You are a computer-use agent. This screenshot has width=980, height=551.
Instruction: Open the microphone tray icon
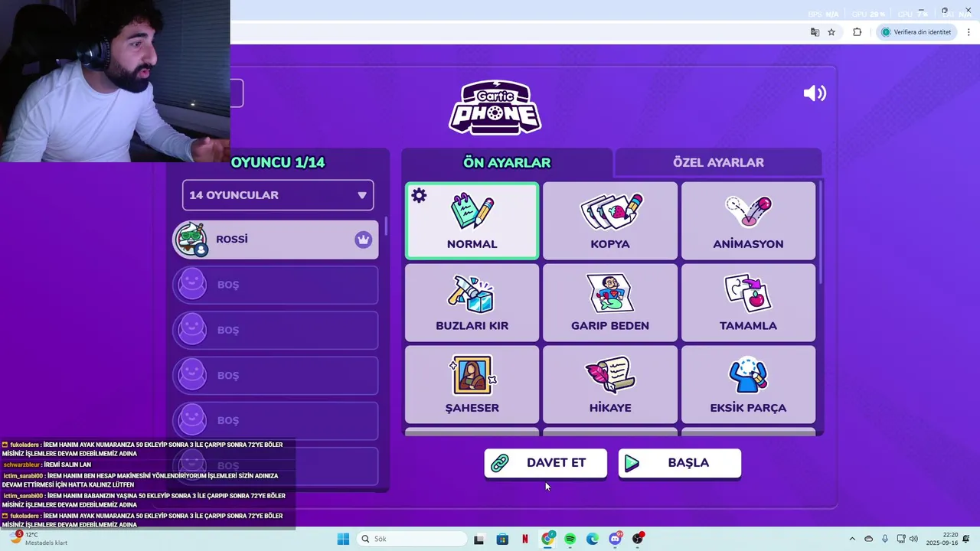tap(885, 539)
